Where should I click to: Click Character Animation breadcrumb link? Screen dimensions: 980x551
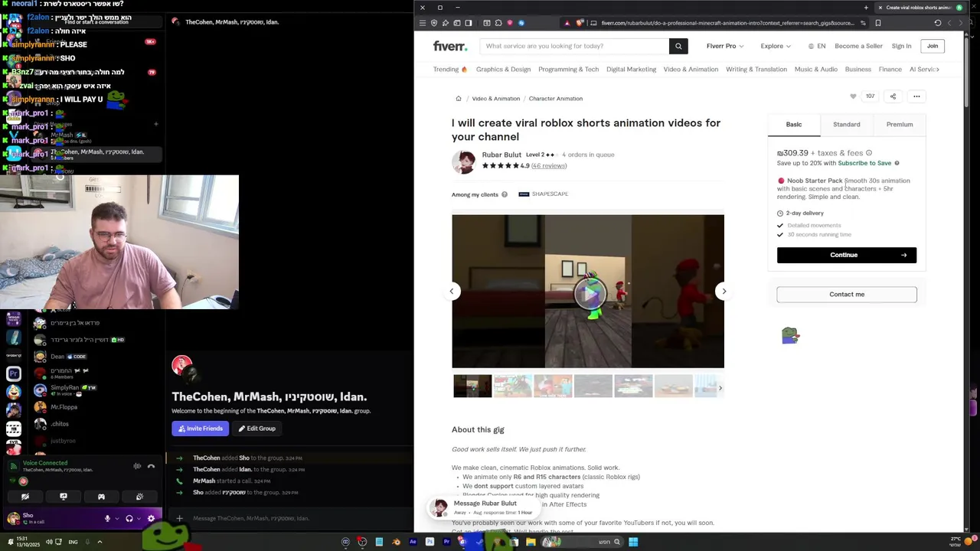556,99
